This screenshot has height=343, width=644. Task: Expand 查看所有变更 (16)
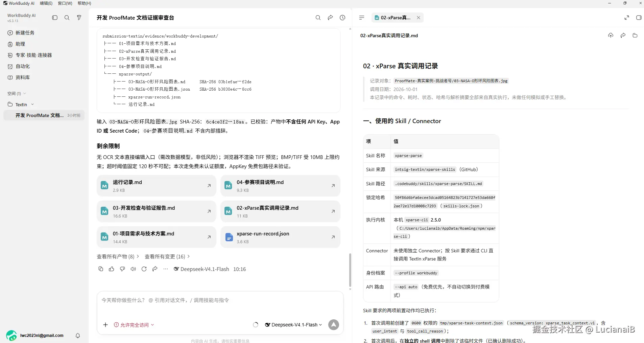click(x=167, y=257)
